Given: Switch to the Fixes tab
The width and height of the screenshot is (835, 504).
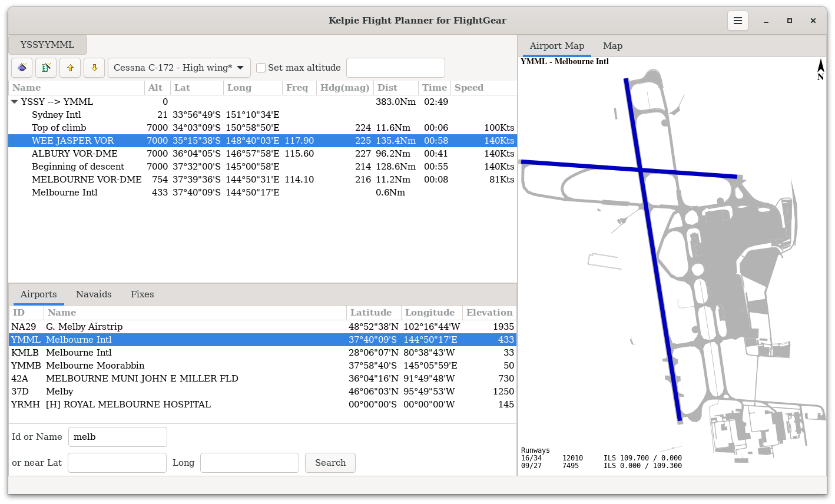Looking at the screenshot, I should (143, 294).
